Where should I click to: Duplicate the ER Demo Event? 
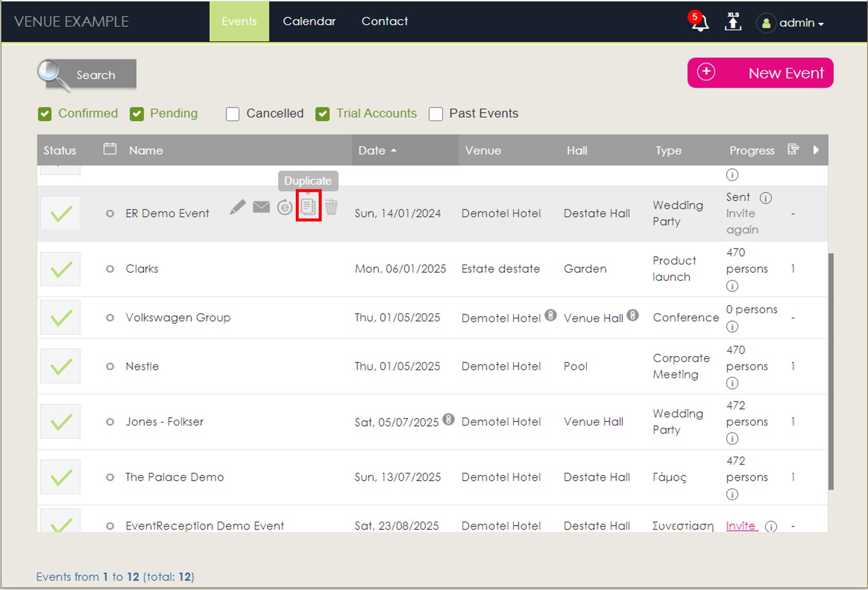point(308,206)
